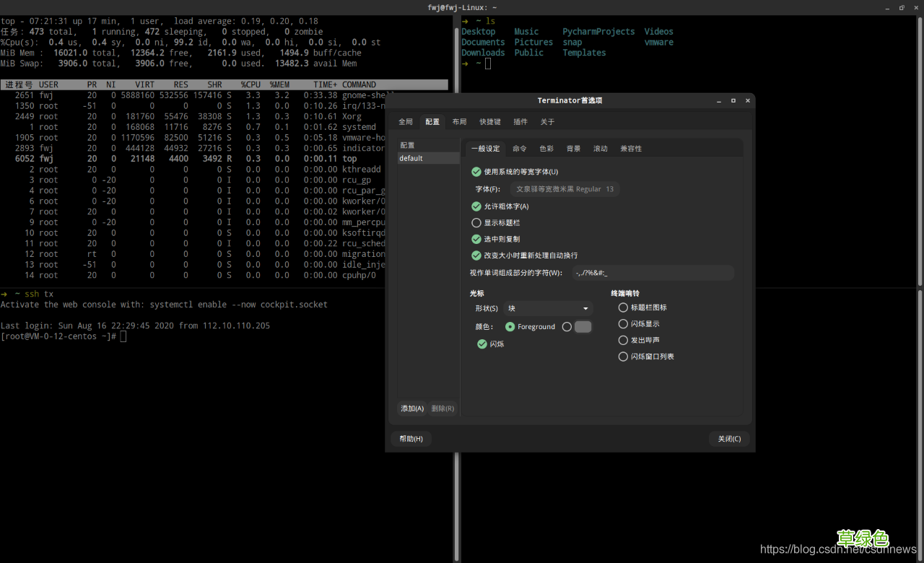The width and height of the screenshot is (924, 563).
Task: Click the custom cursor color swatch
Action: click(583, 327)
